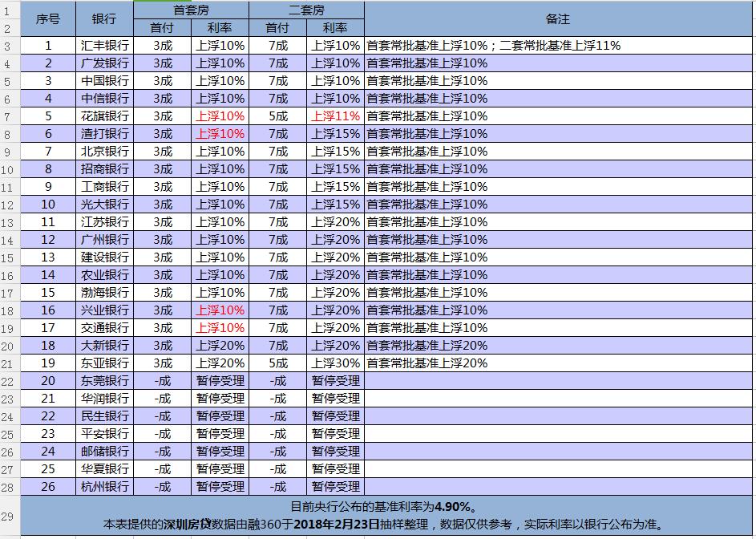The image size is (756, 539).
Task: Select 交通银行's red 上浮10% rate cell
Action: 220,327
